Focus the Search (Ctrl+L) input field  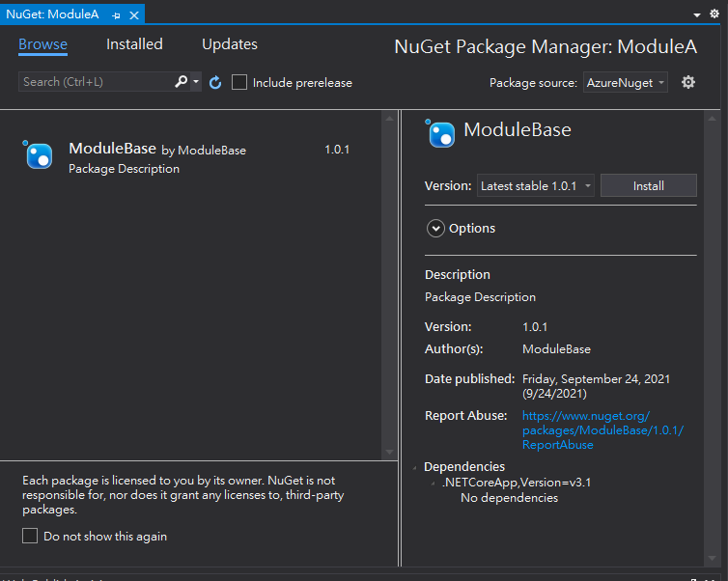95,82
